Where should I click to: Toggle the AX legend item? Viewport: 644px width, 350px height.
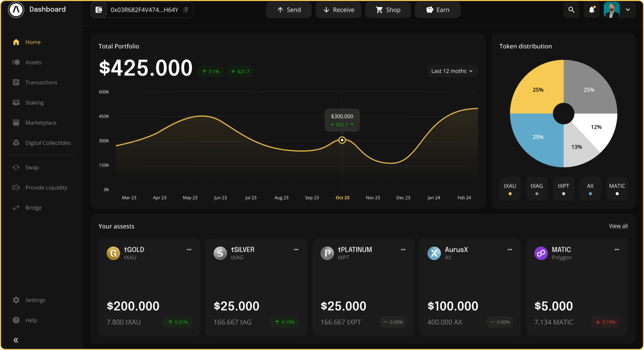coord(590,188)
